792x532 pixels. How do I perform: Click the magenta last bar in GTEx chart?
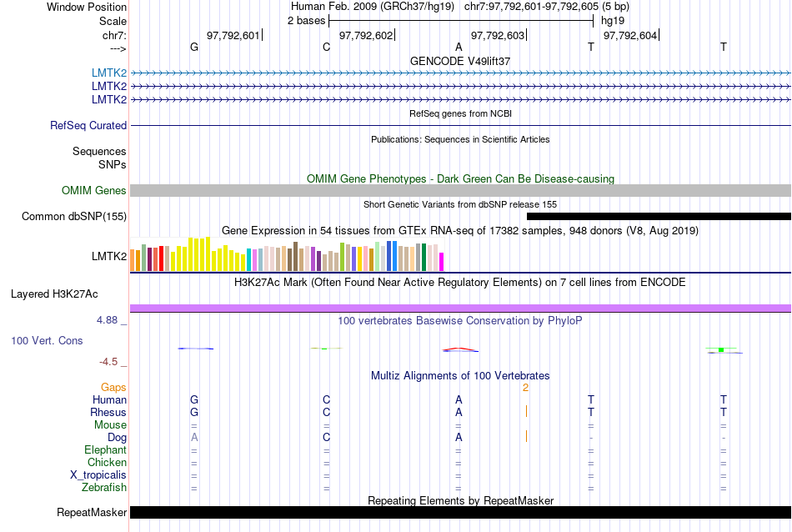[x=442, y=262]
